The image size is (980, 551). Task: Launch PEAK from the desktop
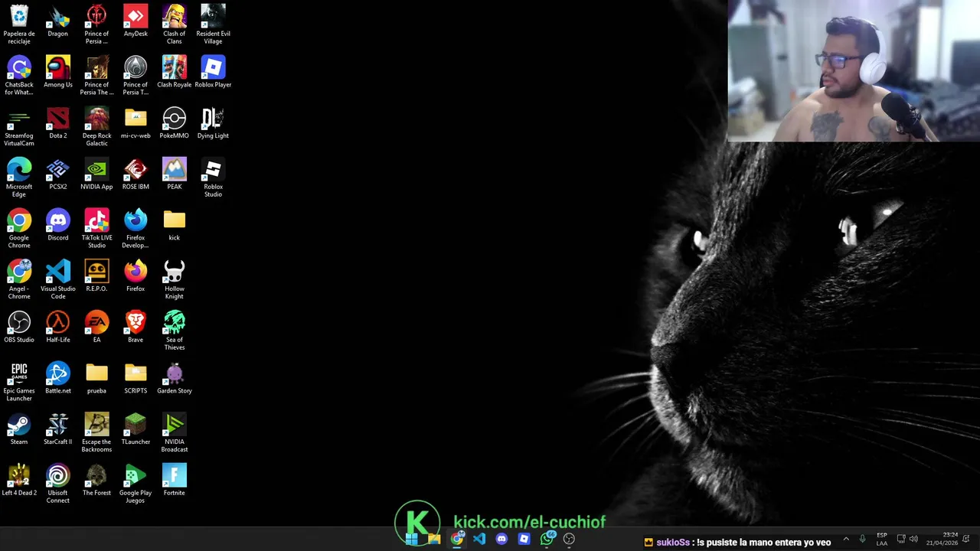pos(175,174)
